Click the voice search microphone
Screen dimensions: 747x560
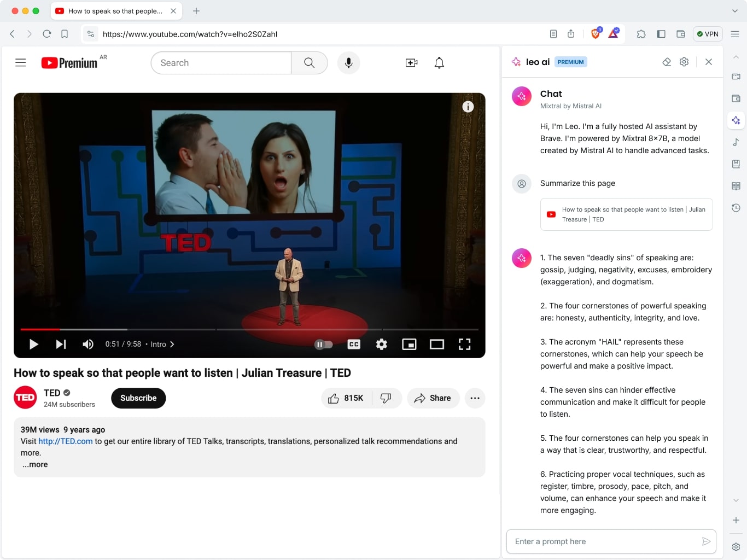click(x=348, y=63)
